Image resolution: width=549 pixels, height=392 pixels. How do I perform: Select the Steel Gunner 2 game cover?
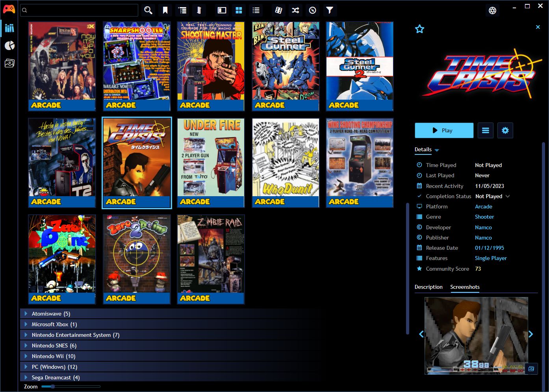pos(360,66)
